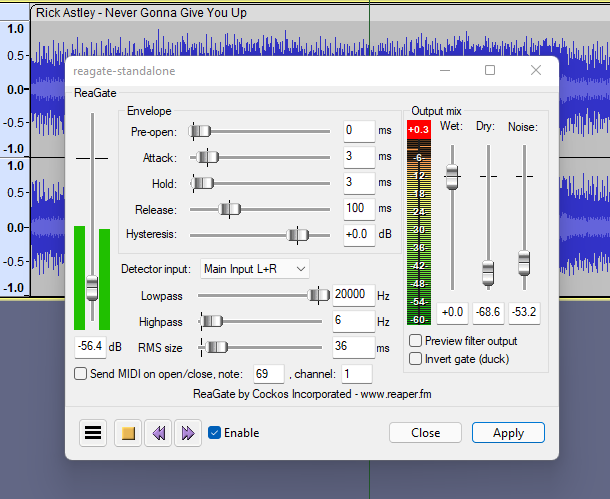Image resolution: width=610 pixels, height=499 pixels.
Task: Click the Hysteresis slider handle
Action: coord(298,235)
